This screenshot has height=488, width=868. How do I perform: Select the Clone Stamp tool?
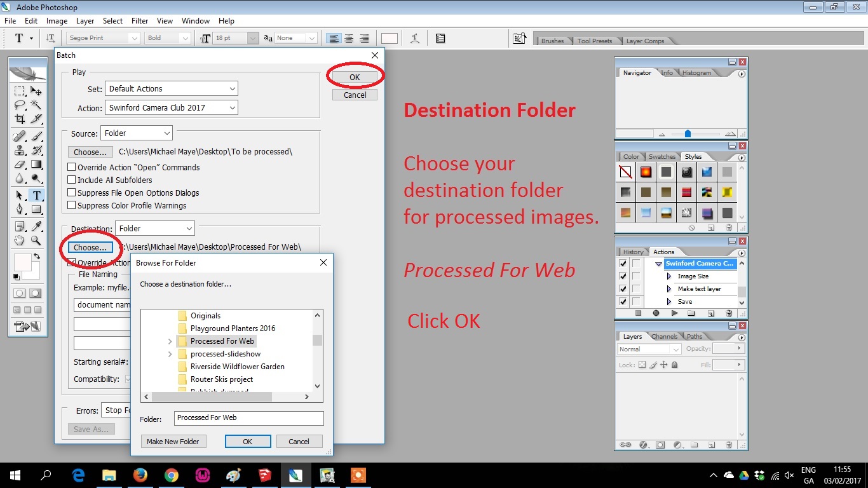[20, 151]
